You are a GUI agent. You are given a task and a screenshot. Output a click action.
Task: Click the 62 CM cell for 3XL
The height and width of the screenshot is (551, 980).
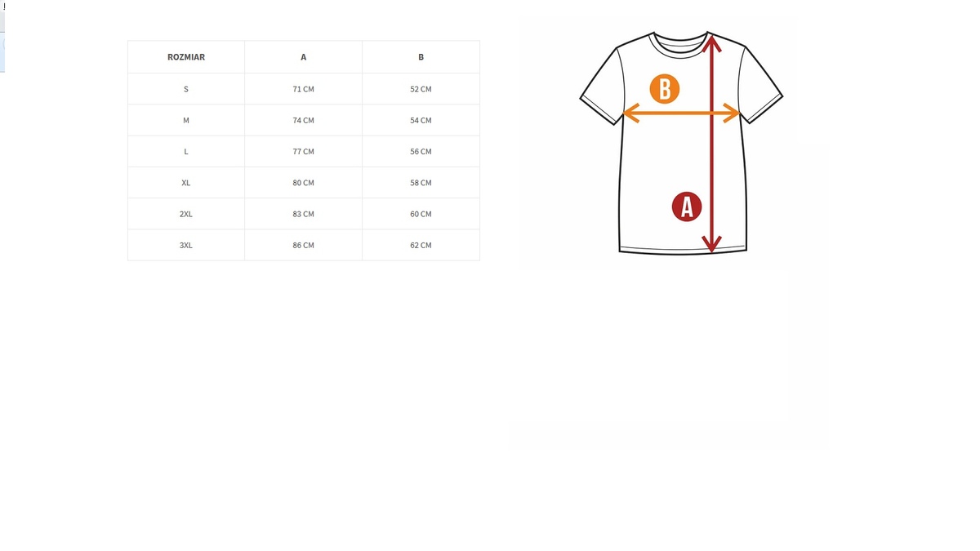[x=421, y=245]
